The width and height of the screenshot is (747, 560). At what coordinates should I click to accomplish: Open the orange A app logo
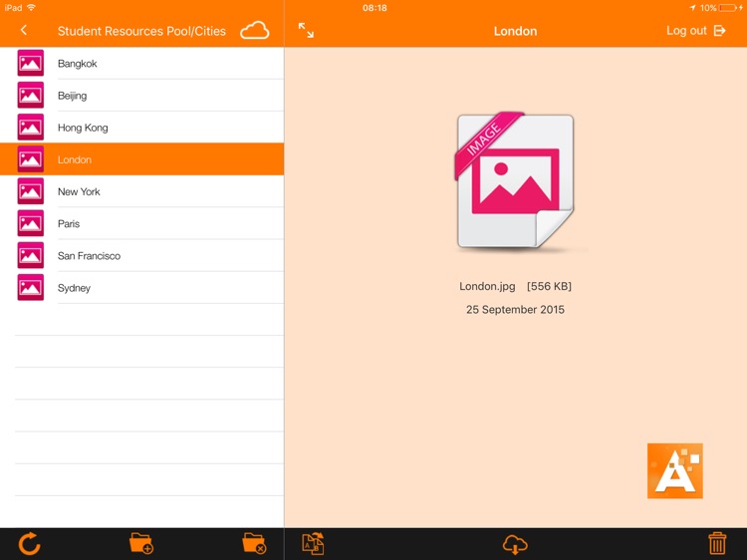tap(674, 471)
